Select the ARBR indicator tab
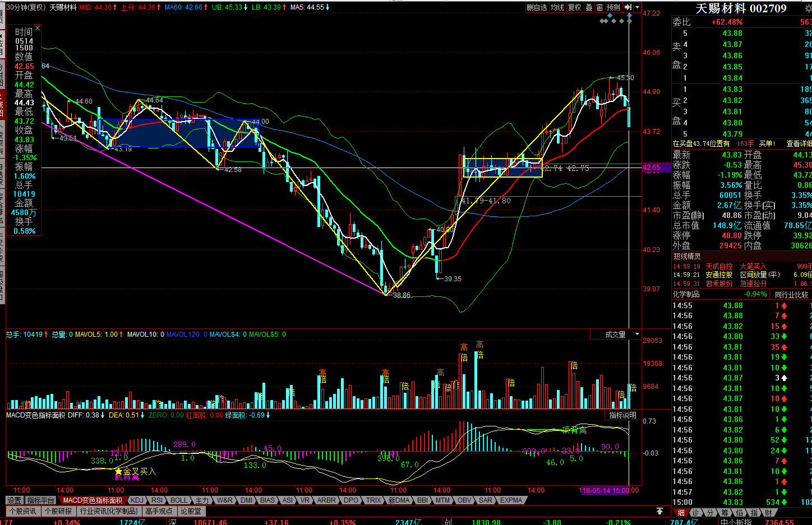Screen dimensions: 812x525 pyautogui.click(x=326, y=500)
